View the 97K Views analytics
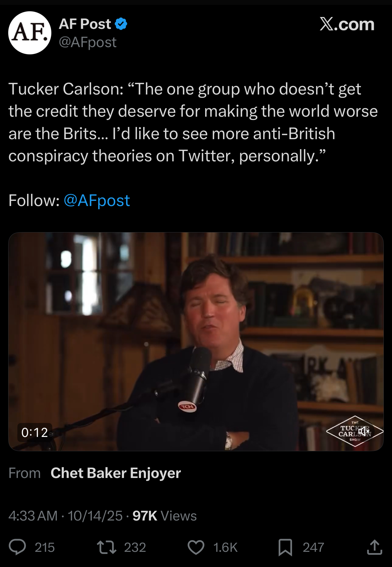 (165, 516)
